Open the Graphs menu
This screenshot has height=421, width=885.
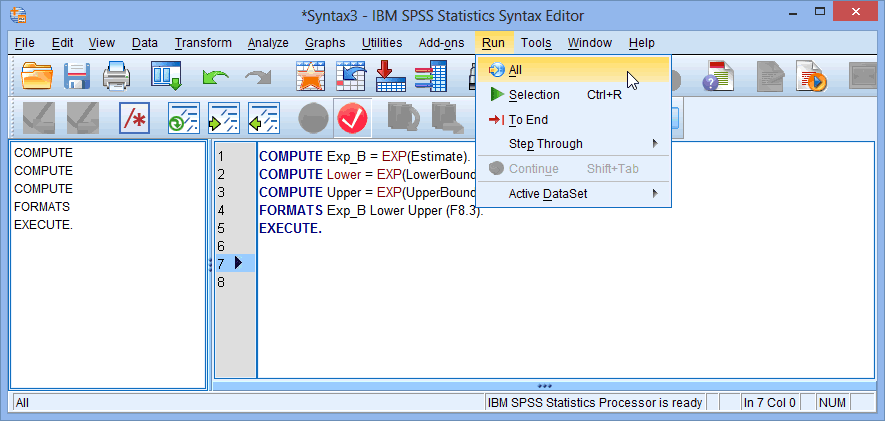pos(325,43)
